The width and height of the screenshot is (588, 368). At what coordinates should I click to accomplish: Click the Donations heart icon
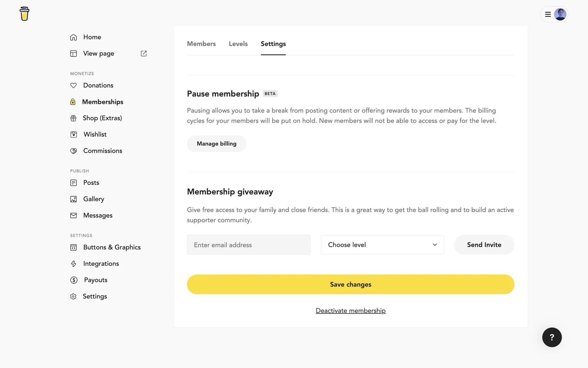click(73, 86)
